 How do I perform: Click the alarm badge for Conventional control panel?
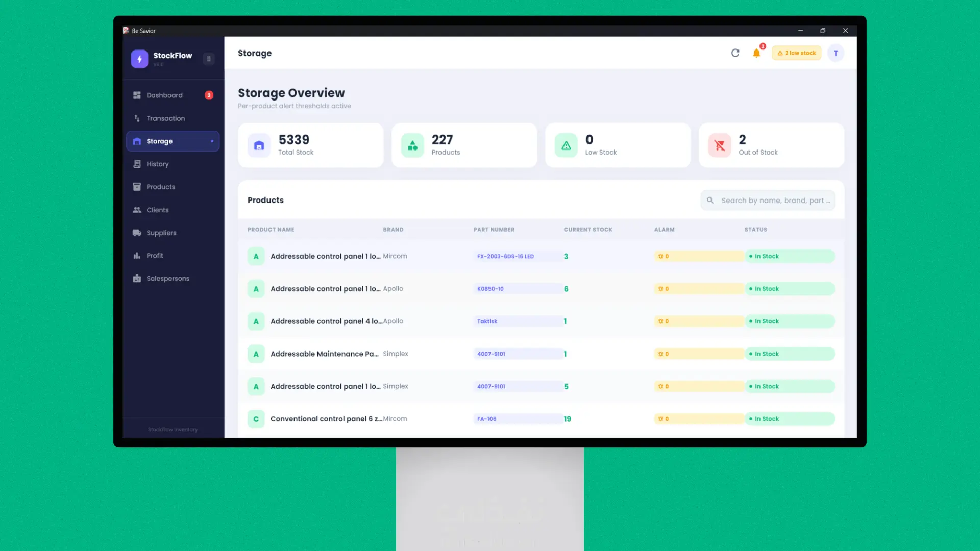coord(664,419)
